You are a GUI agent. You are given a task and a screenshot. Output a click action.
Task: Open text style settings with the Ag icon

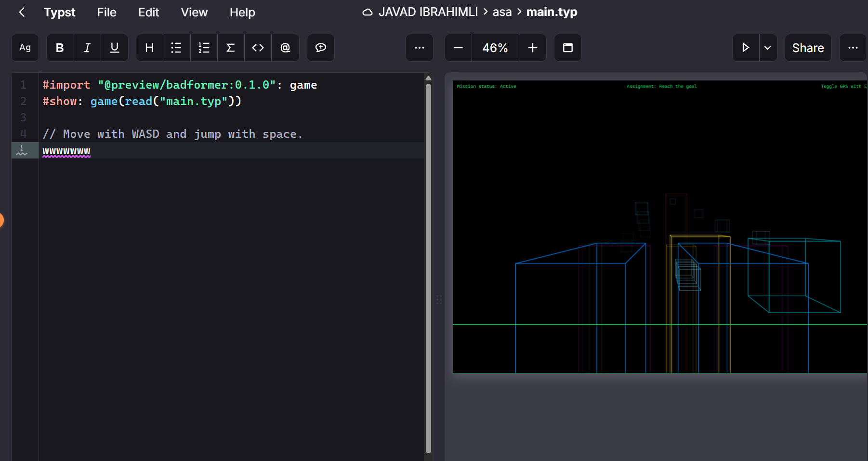pos(25,48)
